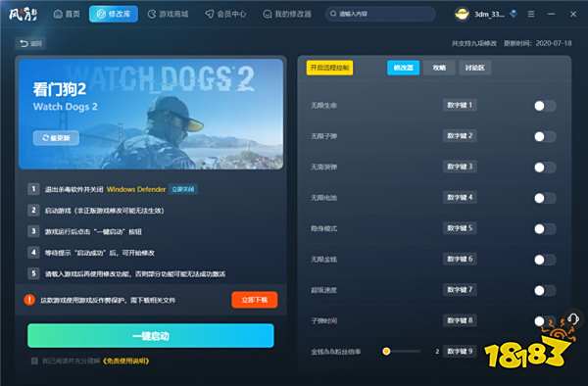
Task: Click the headset customer service icon
Action: (x=573, y=318)
